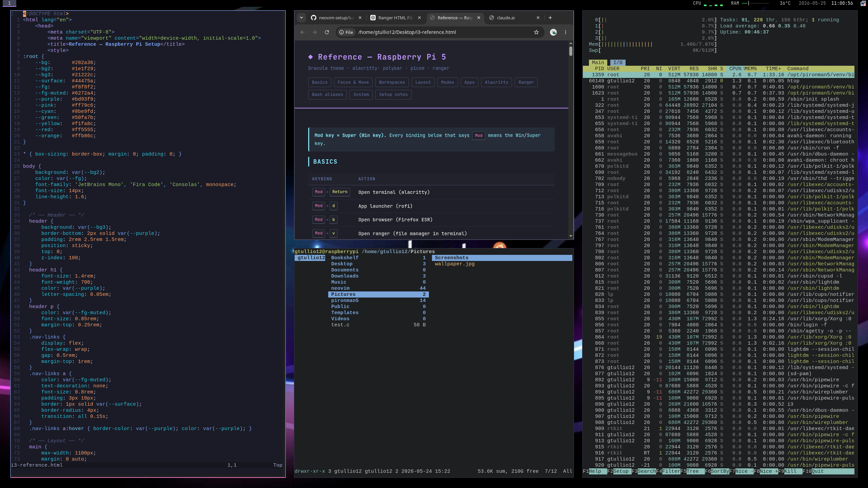The height and width of the screenshot is (488, 868).
Task: Open the Apps nav link
Action: [x=469, y=82]
